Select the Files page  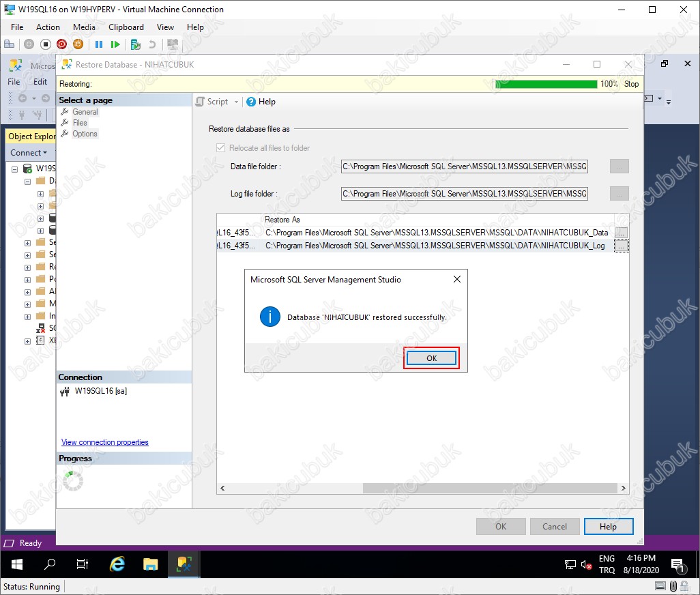click(x=79, y=123)
